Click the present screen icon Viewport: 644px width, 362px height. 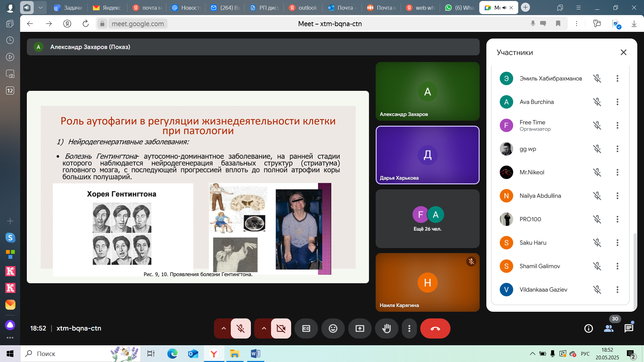tap(360, 328)
